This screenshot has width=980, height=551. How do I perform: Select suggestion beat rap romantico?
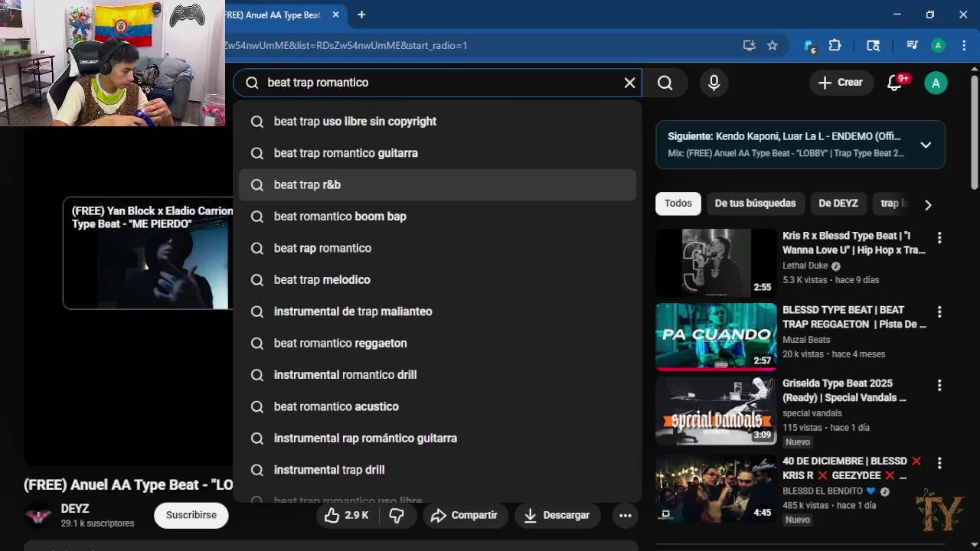(437, 248)
